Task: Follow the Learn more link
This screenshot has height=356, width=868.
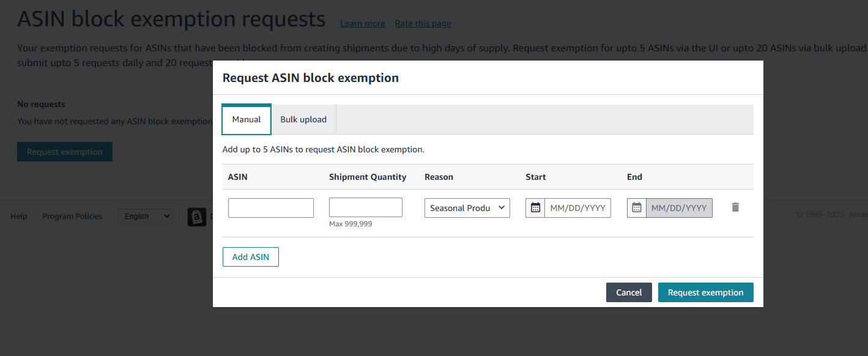Action: click(363, 23)
